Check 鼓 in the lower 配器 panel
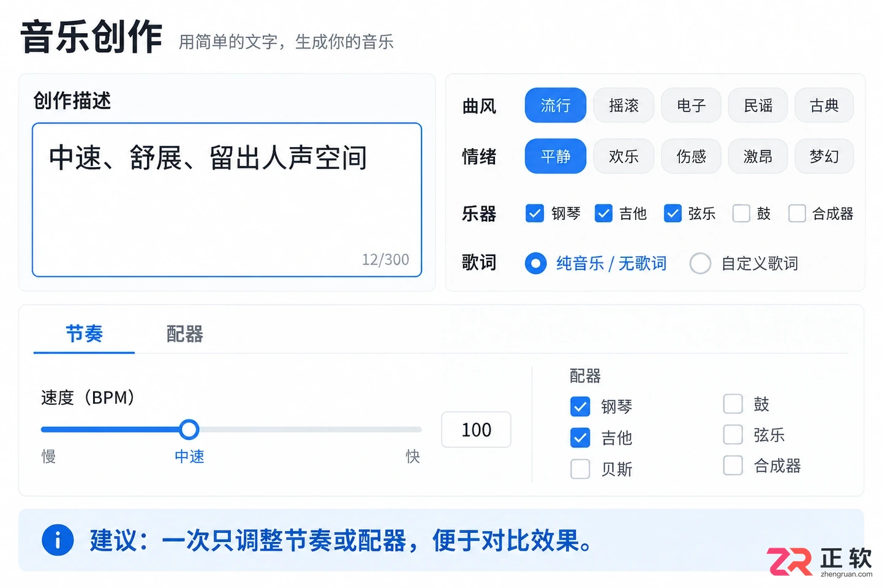Screen dimensions: 882x588 [733, 404]
